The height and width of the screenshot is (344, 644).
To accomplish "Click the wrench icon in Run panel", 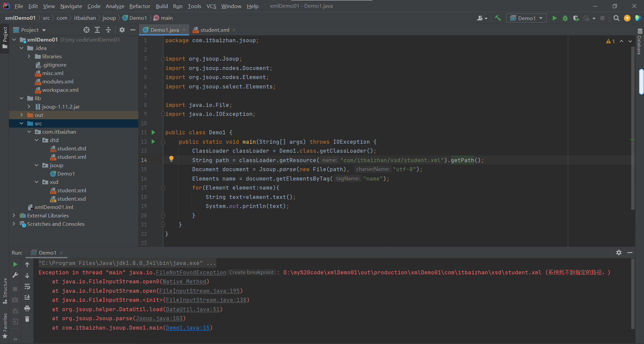I will tap(15, 275).
